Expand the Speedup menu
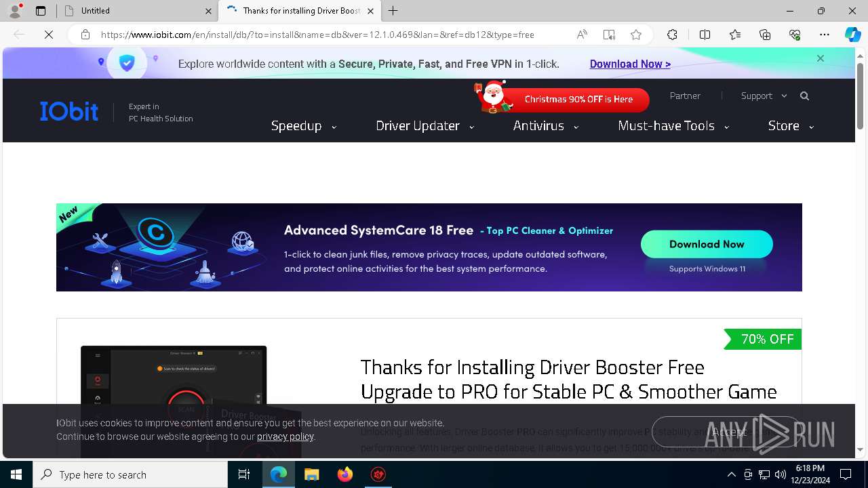This screenshot has height=488, width=868. coord(304,126)
